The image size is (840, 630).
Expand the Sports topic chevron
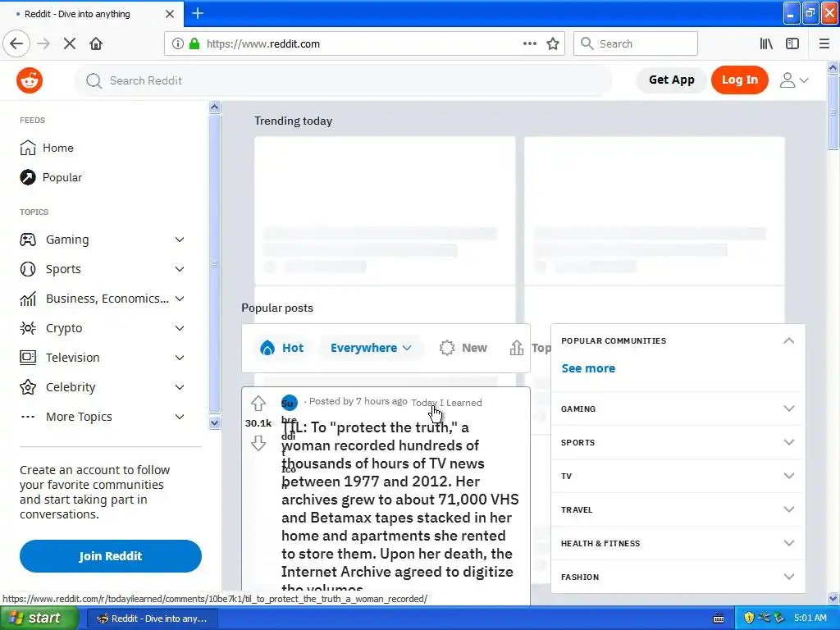(180, 269)
